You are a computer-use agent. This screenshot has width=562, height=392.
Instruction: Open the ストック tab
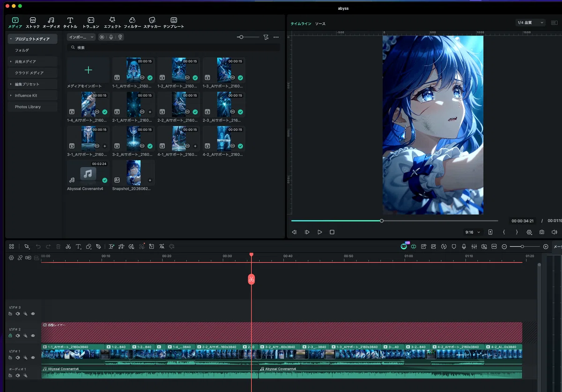click(32, 22)
